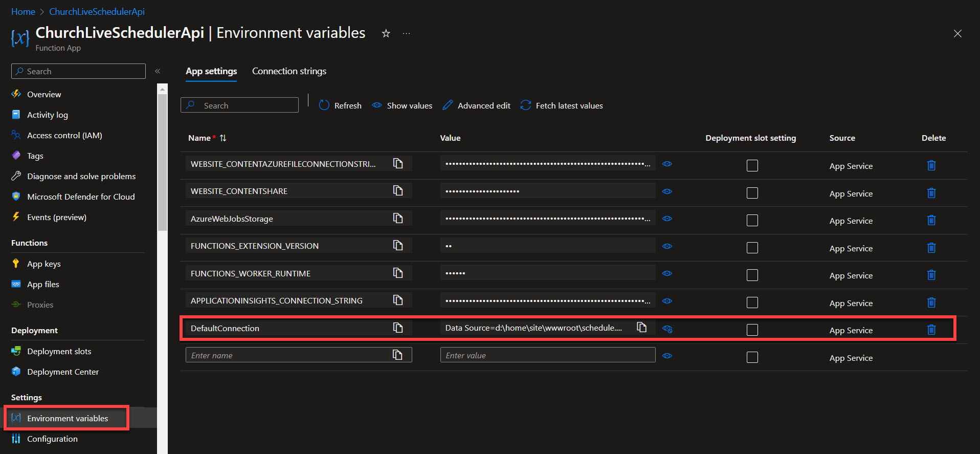Reveal the FUNCTIONS_WORKER_RUNTIME value
This screenshot has height=454, width=980.
tap(667, 273)
